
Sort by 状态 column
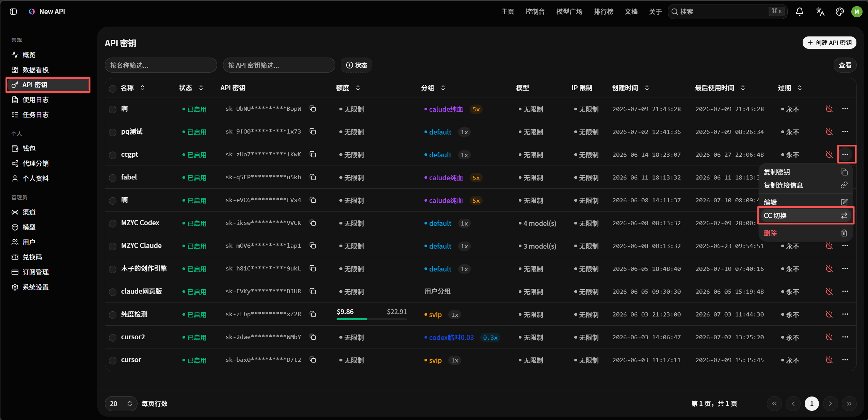191,88
